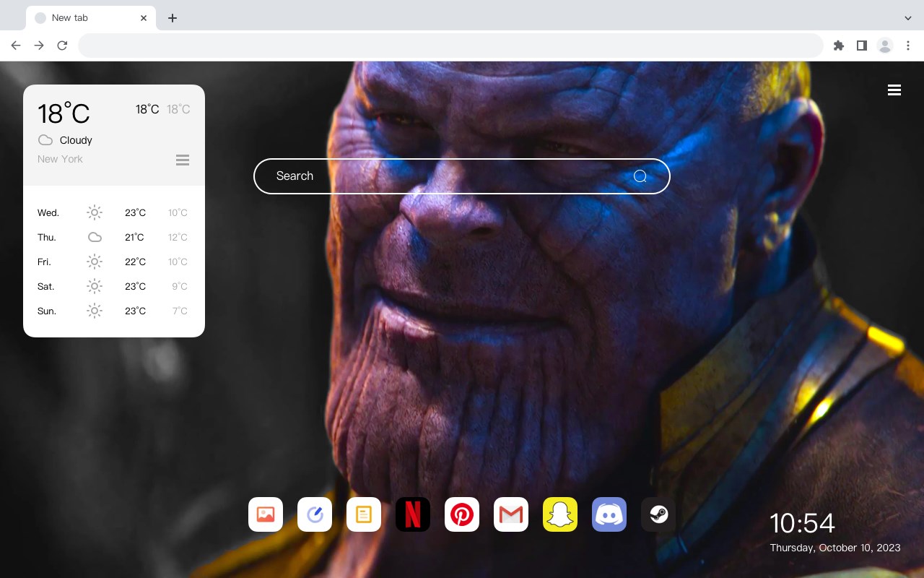This screenshot has width=924, height=578.
Task: Expand the tab search chevron
Action: point(908,18)
